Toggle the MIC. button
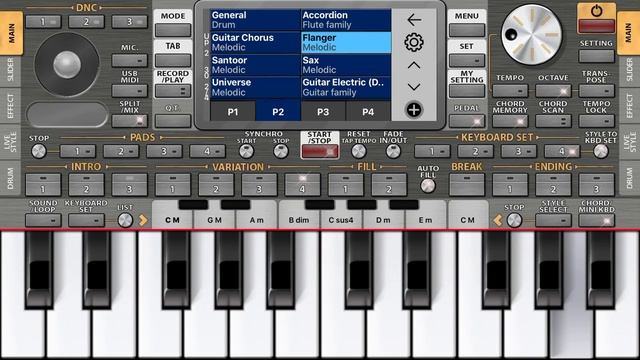640x360 pixels. (129, 60)
